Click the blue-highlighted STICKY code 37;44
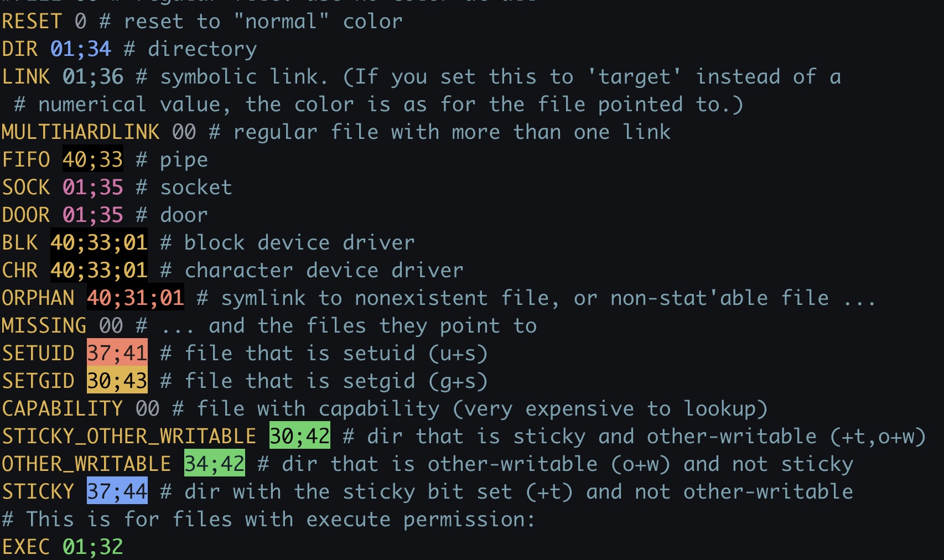 tap(117, 491)
